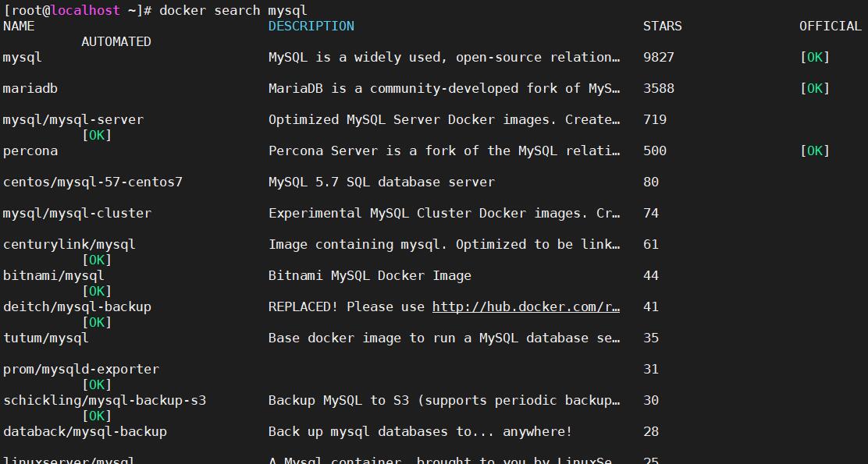Select the 'prom/mysqld-exporter' image name
868x464 pixels.
click(81, 369)
